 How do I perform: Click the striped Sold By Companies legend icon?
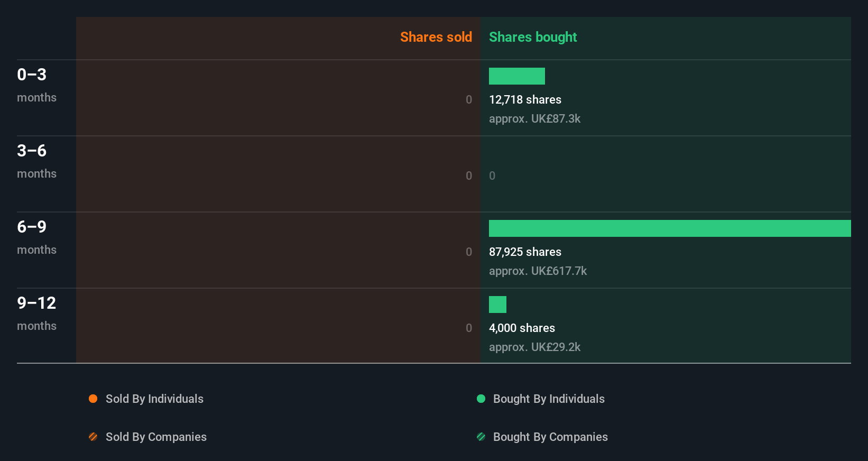tap(93, 437)
